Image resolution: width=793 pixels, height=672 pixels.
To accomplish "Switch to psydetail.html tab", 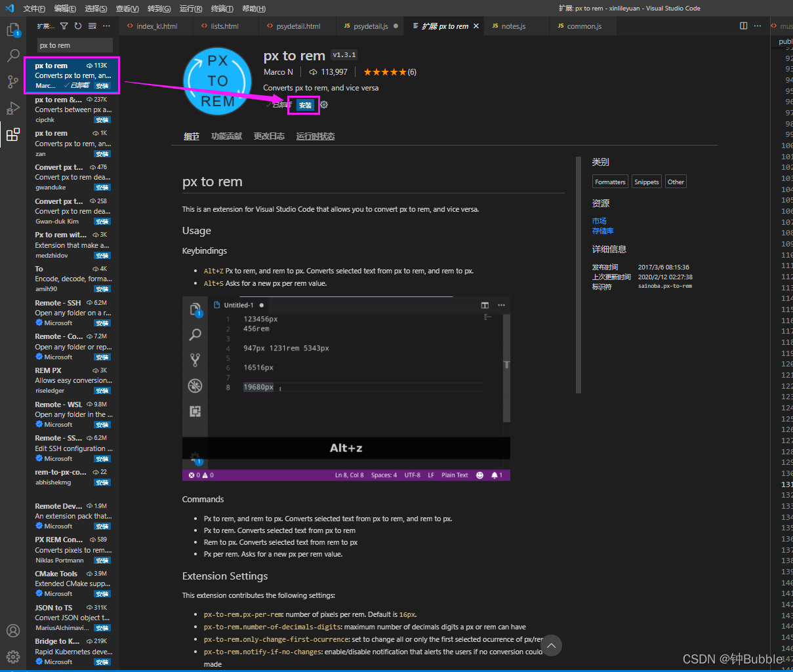I will (298, 26).
